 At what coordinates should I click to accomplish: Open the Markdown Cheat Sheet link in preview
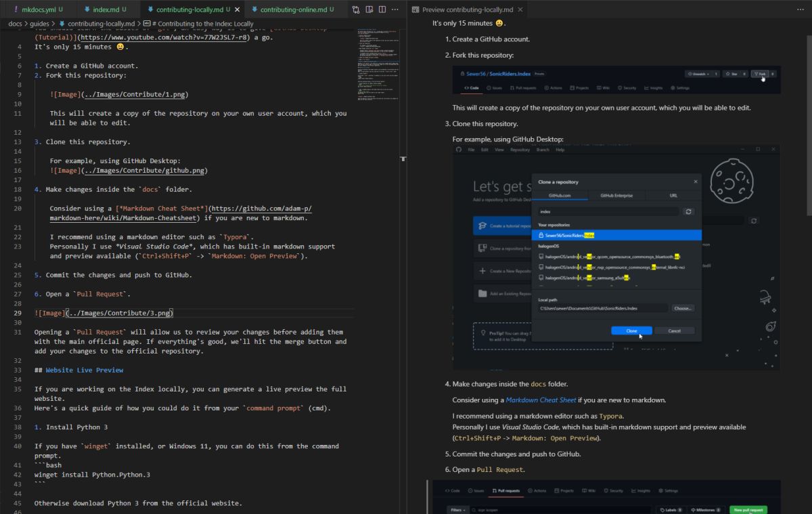[x=541, y=400]
